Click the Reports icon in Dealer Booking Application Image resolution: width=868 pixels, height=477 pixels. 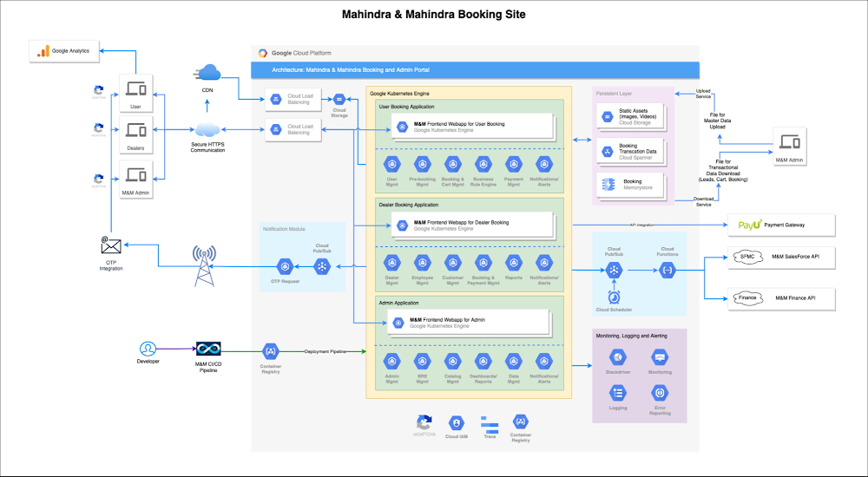coord(514,262)
